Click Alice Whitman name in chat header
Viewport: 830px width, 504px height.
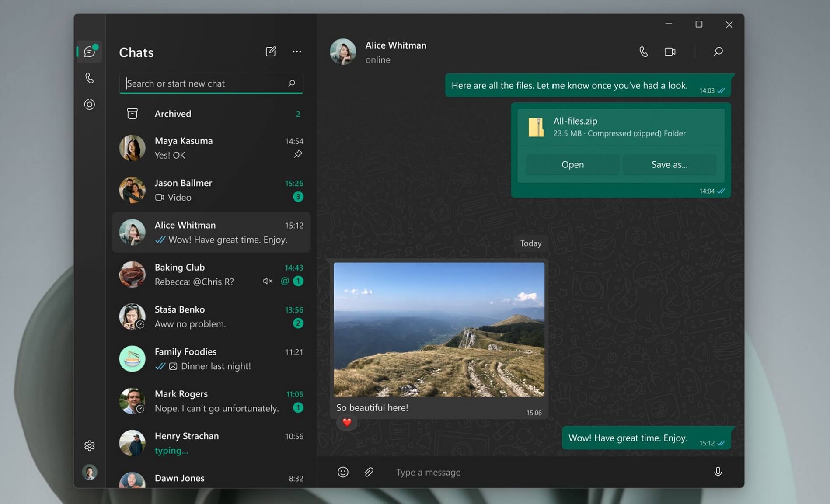[396, 45]
